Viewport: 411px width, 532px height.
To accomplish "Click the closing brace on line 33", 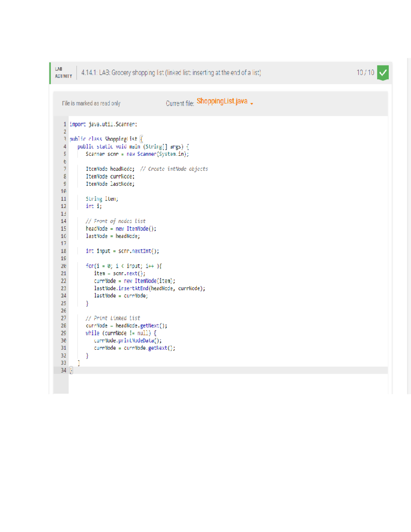I will pos(78,362).
